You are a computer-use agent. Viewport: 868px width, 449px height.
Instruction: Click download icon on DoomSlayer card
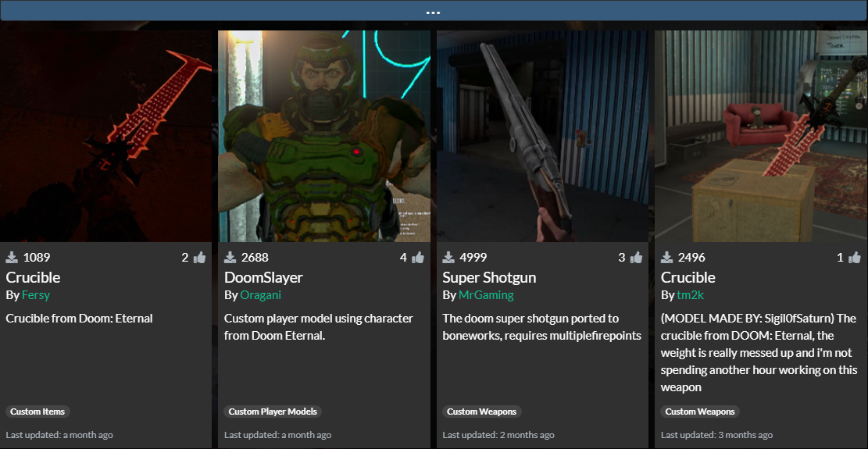[230, 257]
